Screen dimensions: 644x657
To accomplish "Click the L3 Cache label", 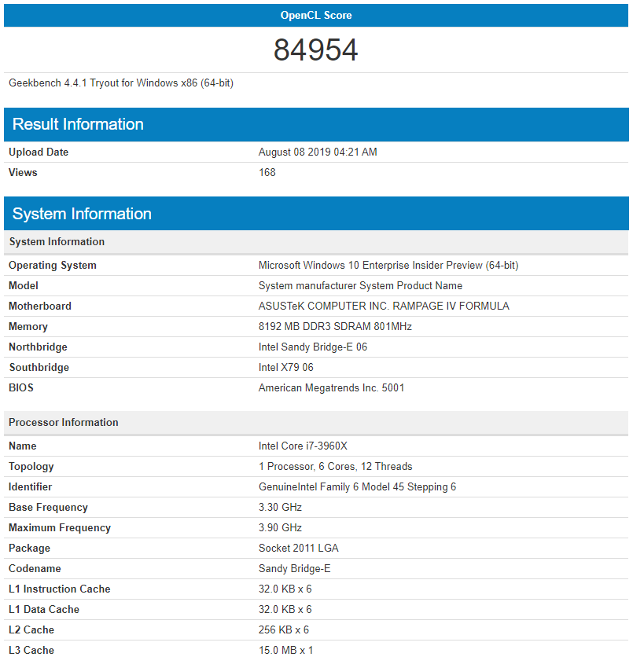I will (x=31, y=650).
